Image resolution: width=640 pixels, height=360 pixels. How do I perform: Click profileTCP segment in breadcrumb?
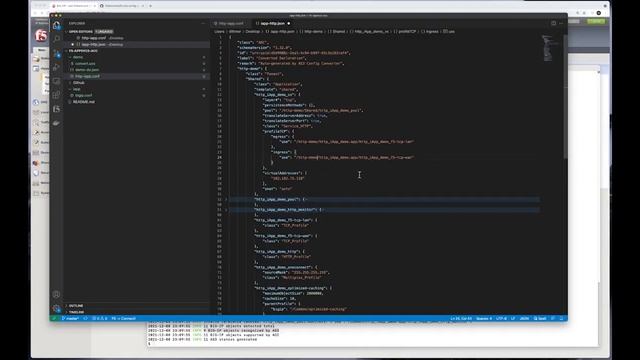click(x=405, y=31)
